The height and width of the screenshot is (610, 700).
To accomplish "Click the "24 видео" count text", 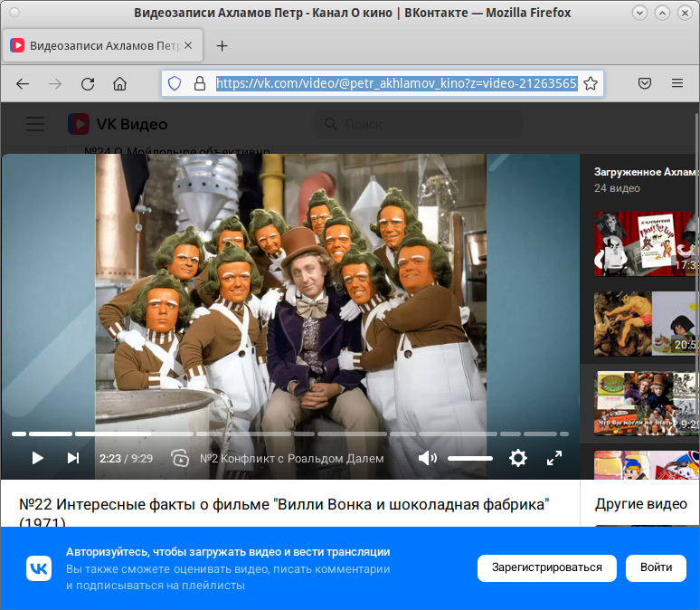I will (x=617, y=188).
